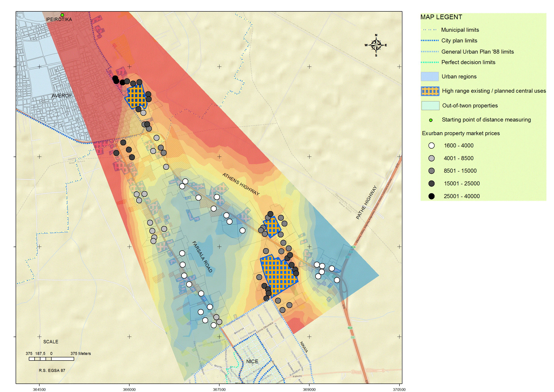The image size is (554, 392).
Task: Click the dark 15001 - 25000 legend circle
Action: point(431,184)
